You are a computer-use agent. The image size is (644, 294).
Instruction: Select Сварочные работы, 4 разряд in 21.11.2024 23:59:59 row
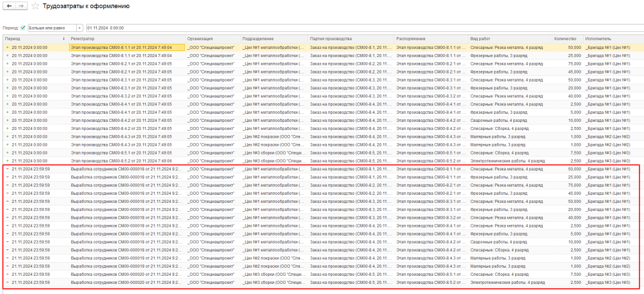click(509, 242)
